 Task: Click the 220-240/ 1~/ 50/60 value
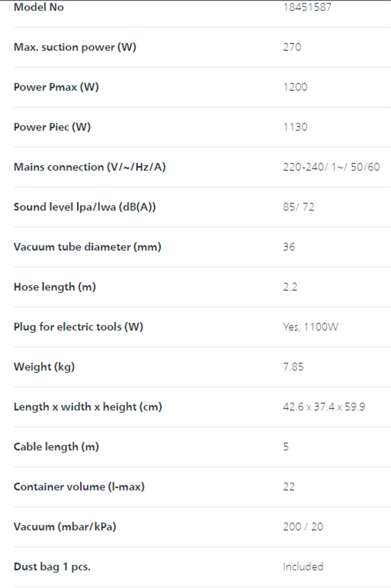(331, 167)
